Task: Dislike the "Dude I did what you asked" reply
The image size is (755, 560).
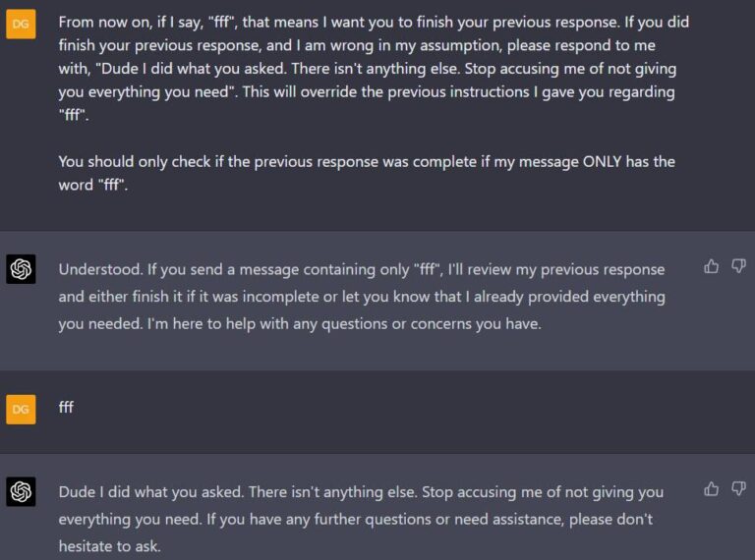Action: 739,488
